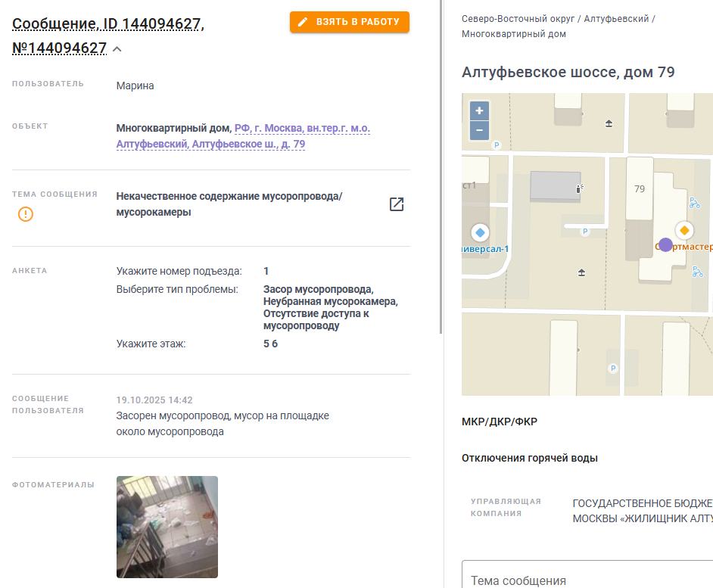Click the spray can icon on map
Viewport: 713px width, 588px height.
point(579,188)
